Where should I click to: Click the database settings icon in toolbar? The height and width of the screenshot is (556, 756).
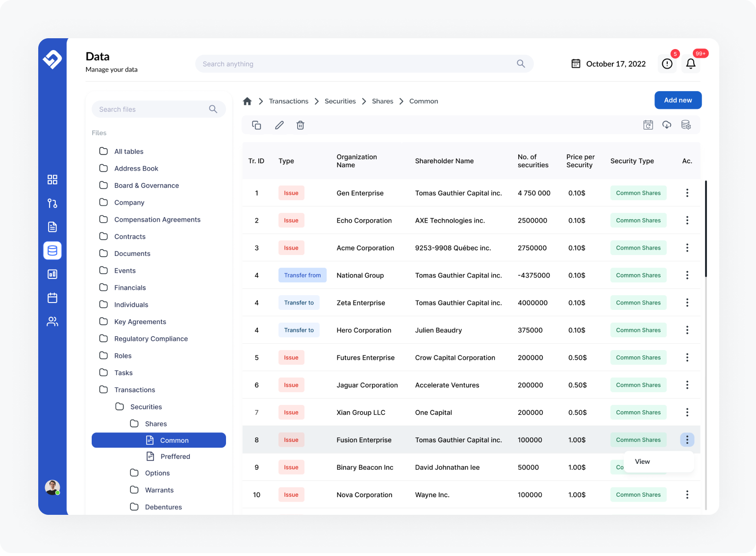(x=686, y=125)
